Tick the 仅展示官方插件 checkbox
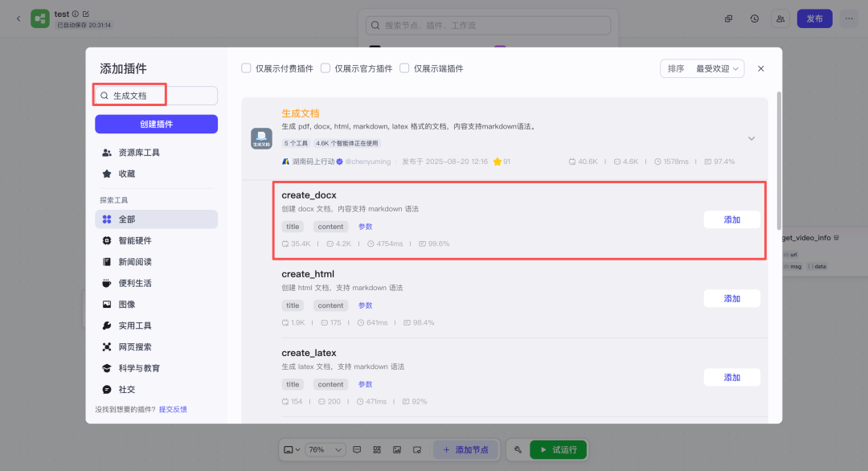Viewport: 868px width, 471px height. click(x=325, y=68)
